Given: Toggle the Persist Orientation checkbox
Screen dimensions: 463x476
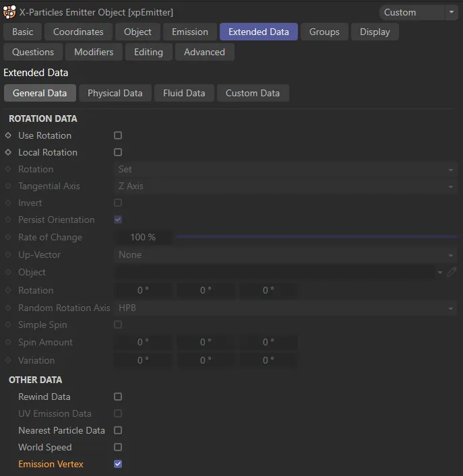Looking at the screenshot, I should (x=118, y=219).
